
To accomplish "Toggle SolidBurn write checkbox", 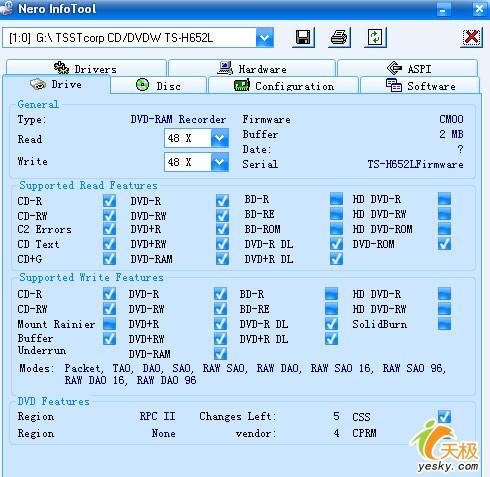I will 444,323.
